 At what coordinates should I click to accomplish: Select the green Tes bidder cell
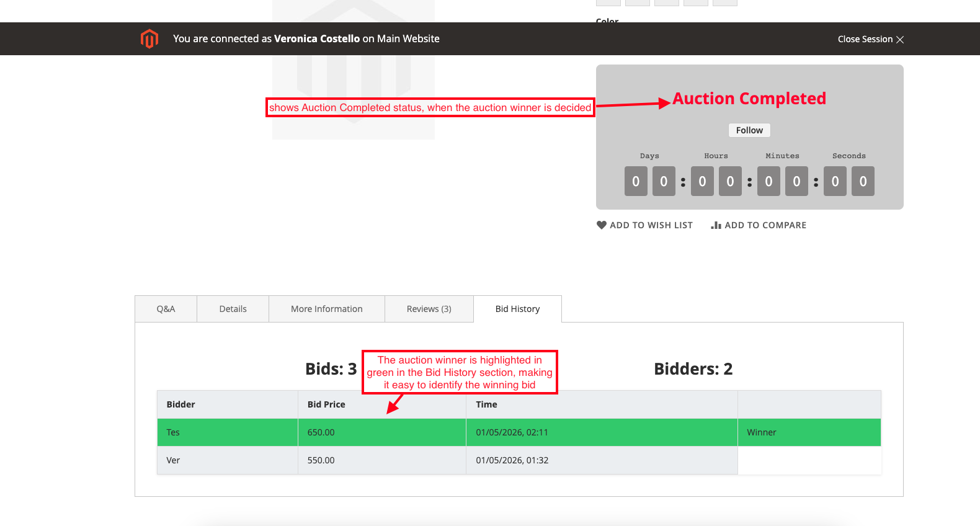[173, 432]
